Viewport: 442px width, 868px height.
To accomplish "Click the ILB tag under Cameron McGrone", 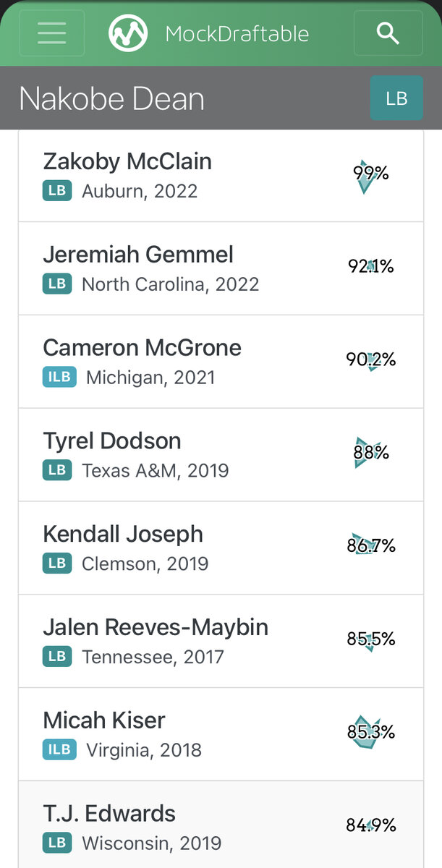I will [59, 378].
